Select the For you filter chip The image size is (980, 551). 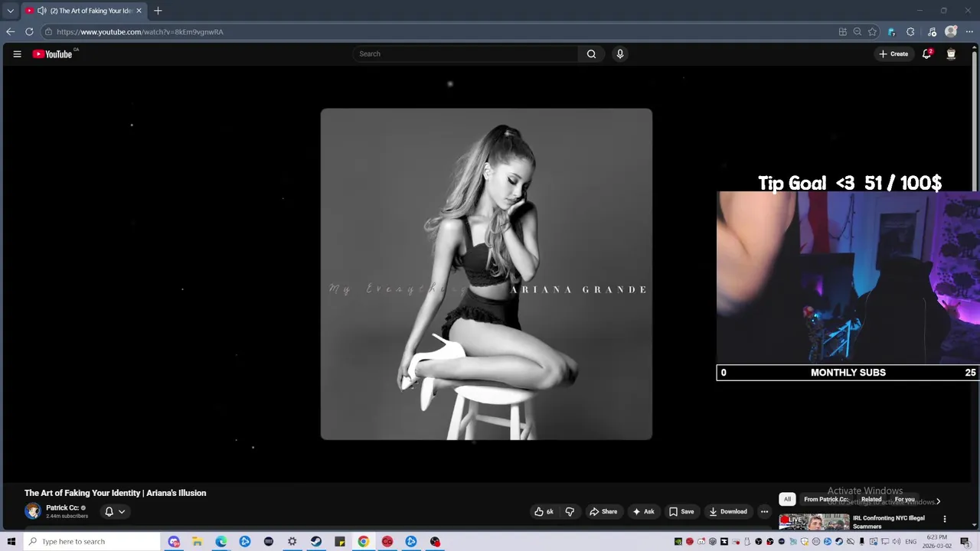(x=905, y=499)
